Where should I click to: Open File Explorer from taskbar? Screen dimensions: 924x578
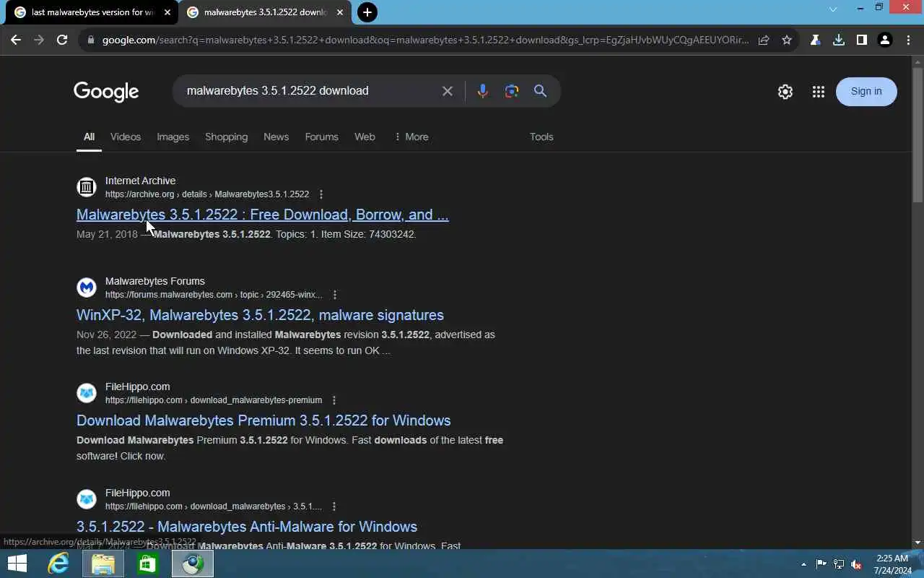tap(103, 564)
